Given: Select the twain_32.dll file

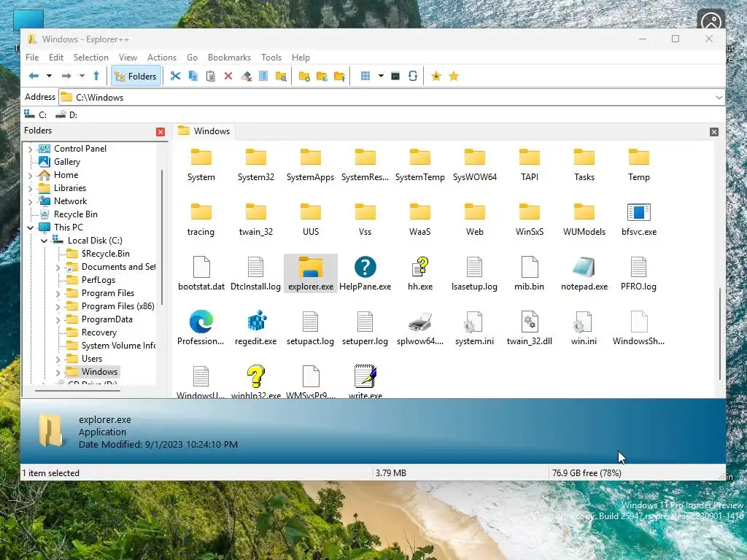Looking at the screenshot, I should pyautogui.click(x=530, y=327).
